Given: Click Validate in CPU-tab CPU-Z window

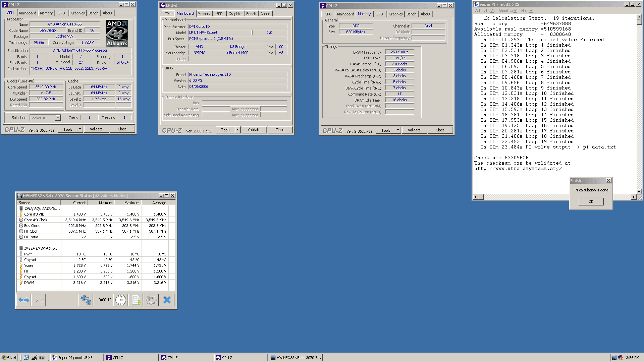Looking at the screenshot, I should (x=96, y=129).
